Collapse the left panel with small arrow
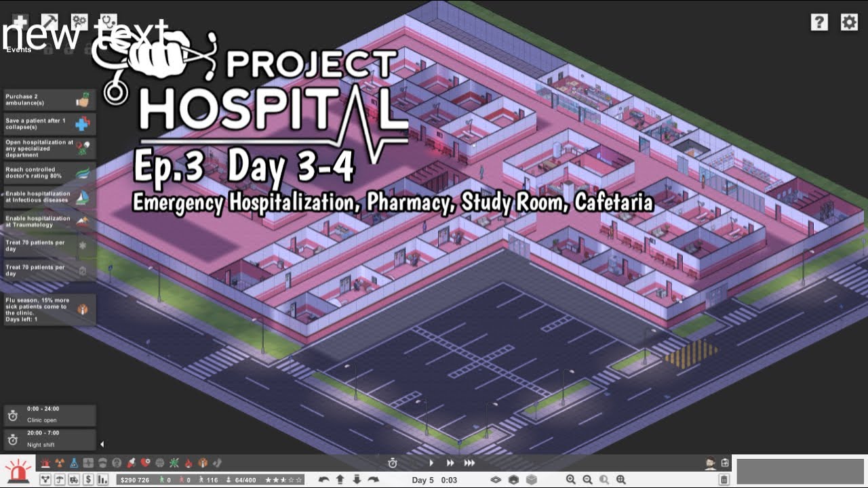Screen dimensions: 868x488 [x=102, y=445]
